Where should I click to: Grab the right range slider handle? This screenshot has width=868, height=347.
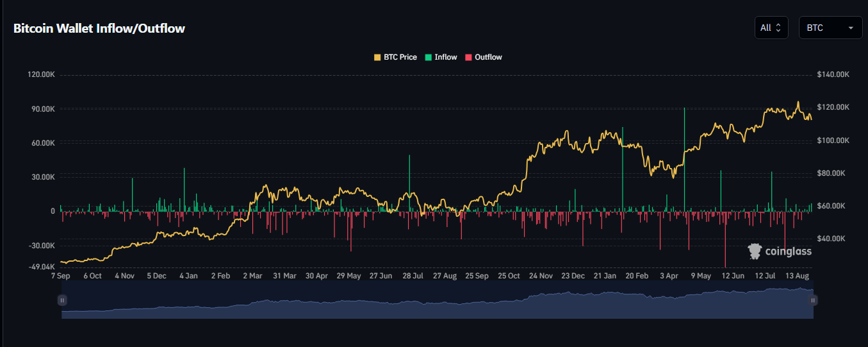coord(813,300)
